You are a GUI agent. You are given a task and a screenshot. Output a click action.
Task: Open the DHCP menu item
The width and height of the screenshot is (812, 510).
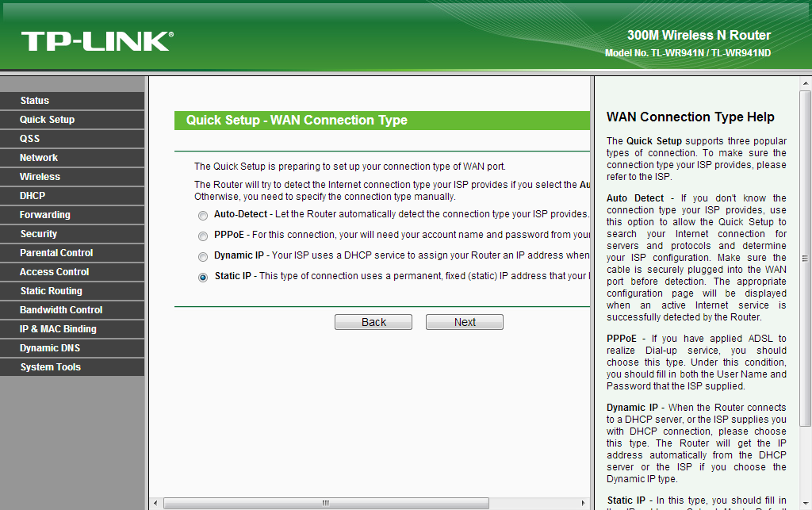click(x=72, y=196)
